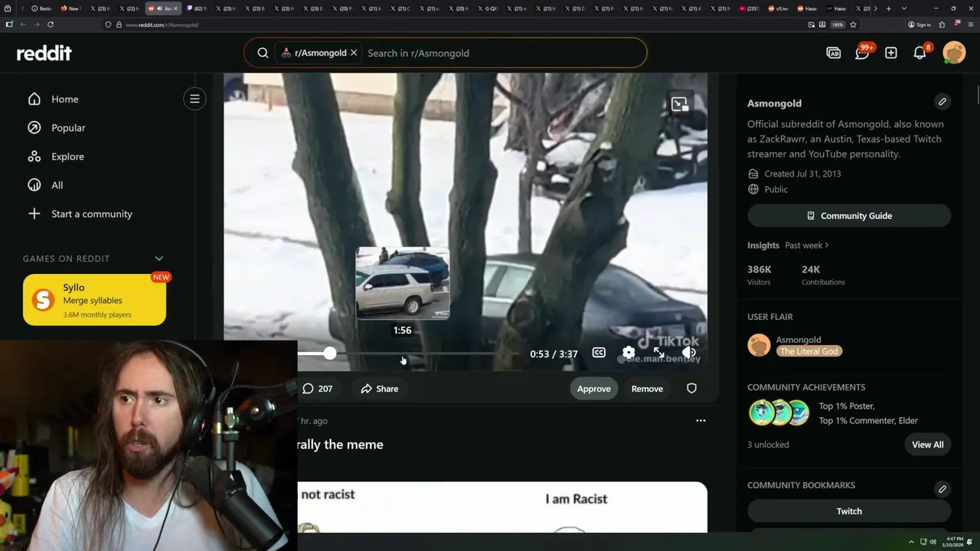The height and width of the screenshot is (551, 980).
Task: Collapse the Games on Reddit section
Action: pyautogui.click(x=159, y=259)
